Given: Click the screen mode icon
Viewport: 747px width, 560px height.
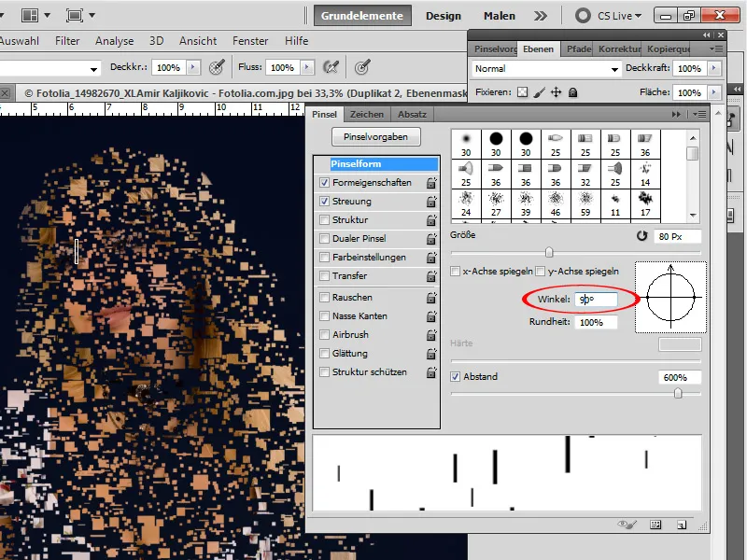Looking at the screenshot, I should 75,15.
